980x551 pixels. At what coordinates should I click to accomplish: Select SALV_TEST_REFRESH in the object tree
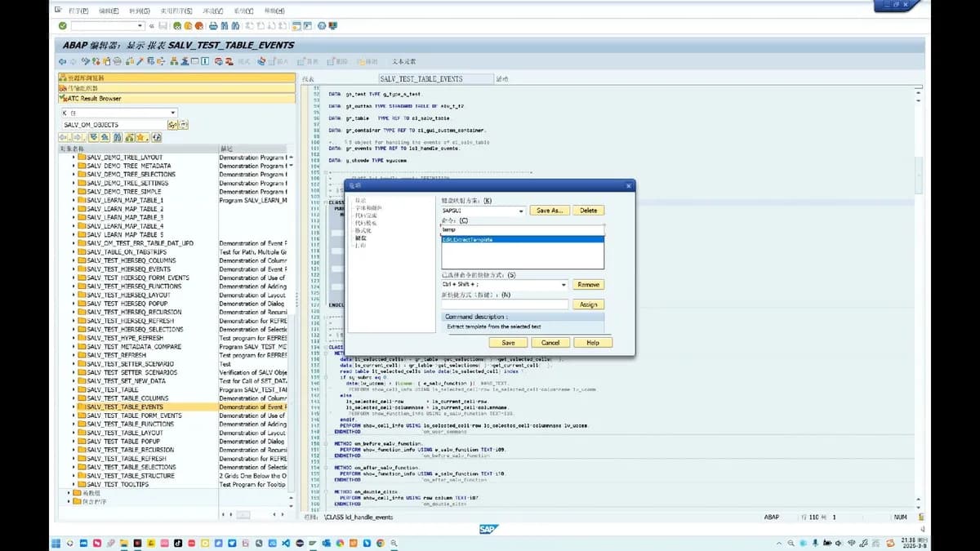[x=116, y=355]
